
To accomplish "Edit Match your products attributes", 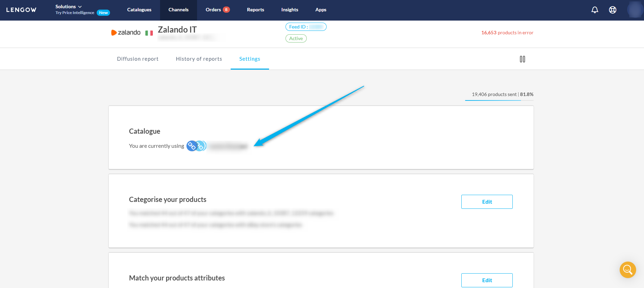I will (487, 280).
